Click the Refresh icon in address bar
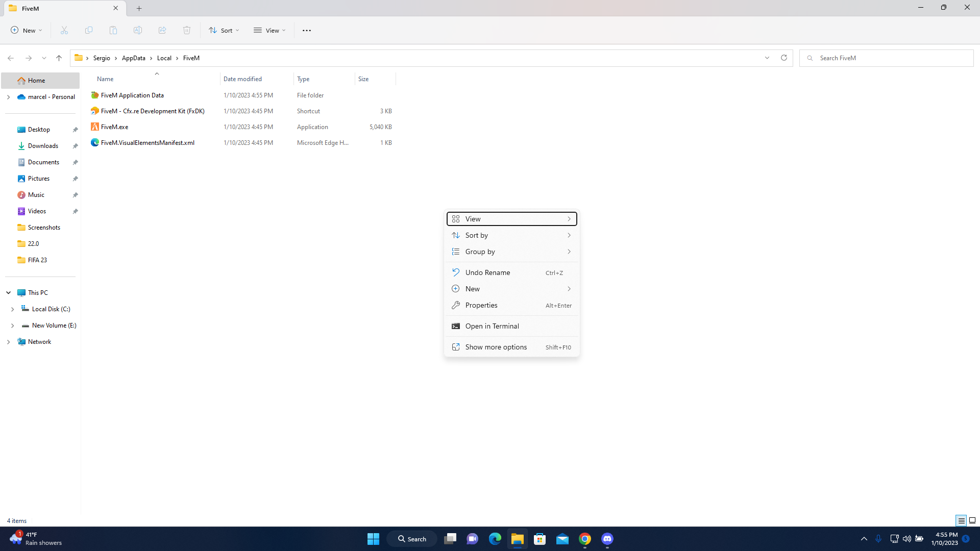This screenshot has width=980, height=551. click(x=783, y=58)
